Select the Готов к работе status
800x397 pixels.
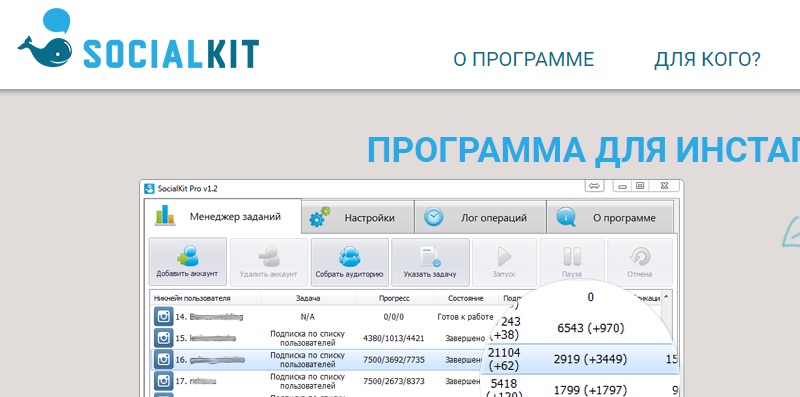tap(465, 317)
